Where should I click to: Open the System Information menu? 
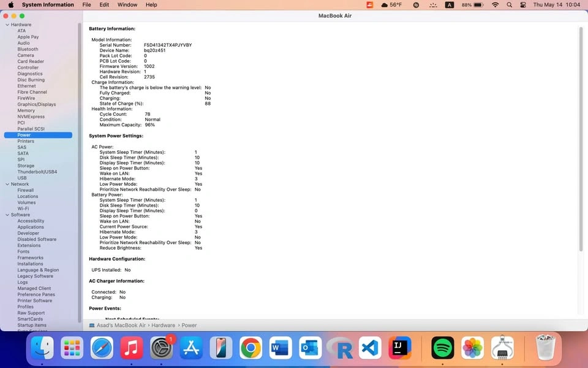click(48, 5)
